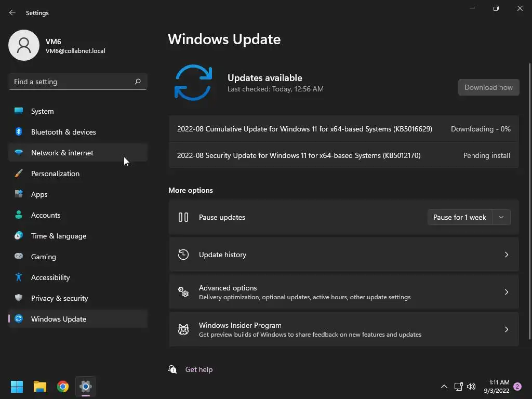Open the Advanced options chevron
The height and width of the screenshot is (399, 532).
tap(506, 292)
